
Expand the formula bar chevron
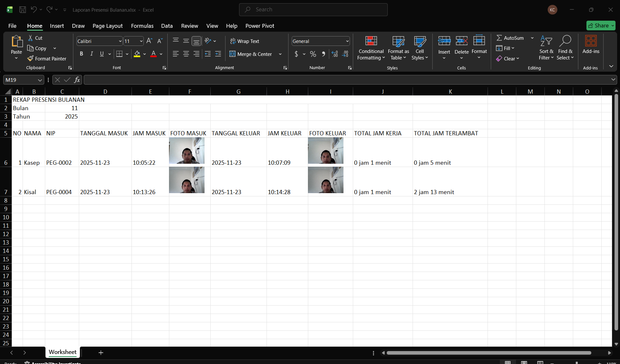[x=613, y=79]
